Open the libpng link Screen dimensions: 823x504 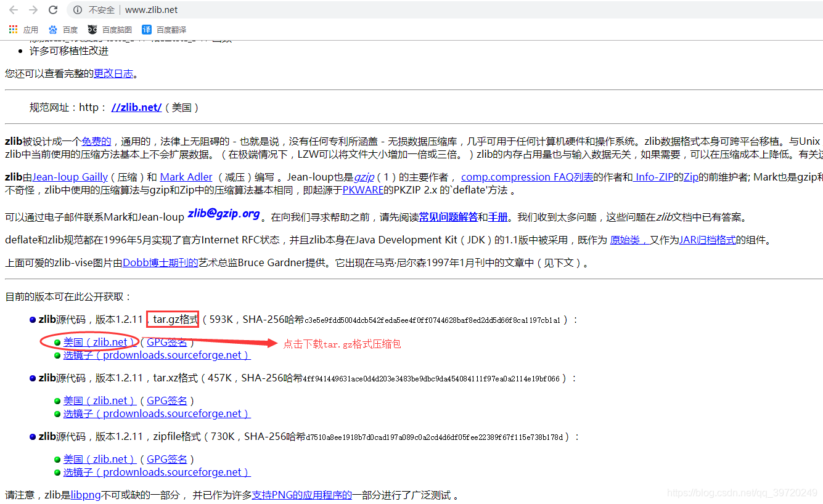click(85, 495)
